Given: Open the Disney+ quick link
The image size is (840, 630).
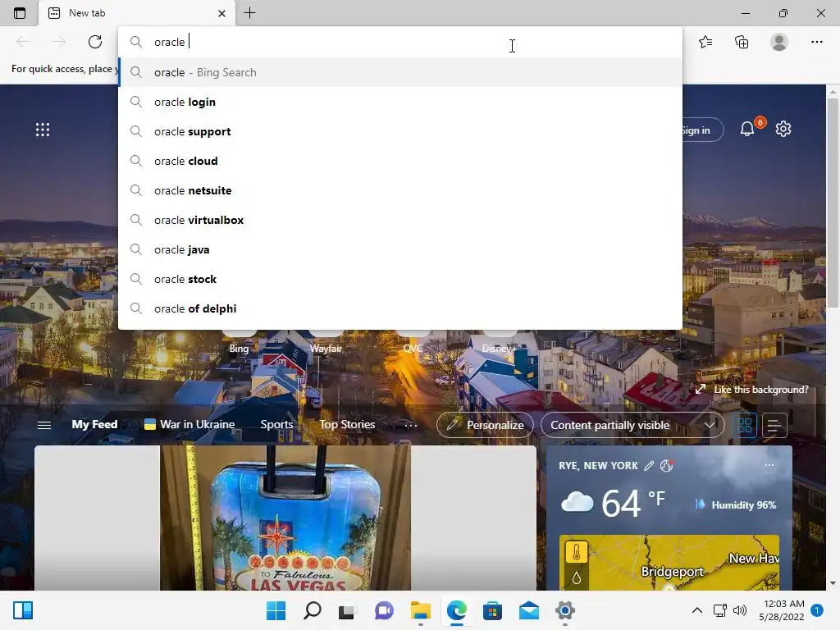Looking at the screenshot, I should 500,348.
